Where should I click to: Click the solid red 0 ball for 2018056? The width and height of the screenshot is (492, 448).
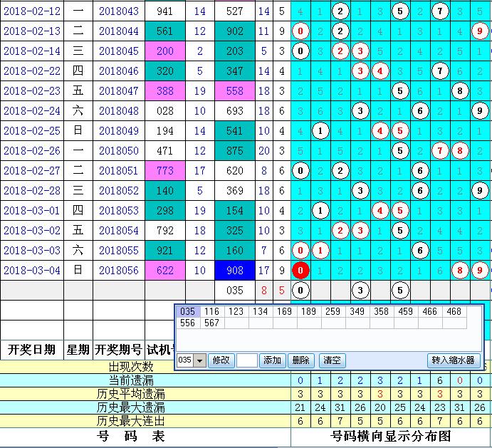(301, 270)
